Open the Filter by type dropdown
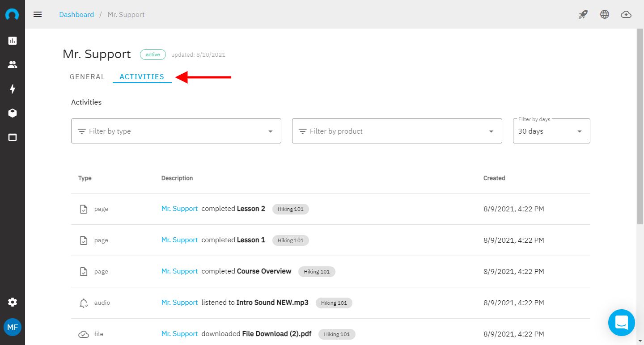This screenshot has height=345, width=644. point(176,131)
